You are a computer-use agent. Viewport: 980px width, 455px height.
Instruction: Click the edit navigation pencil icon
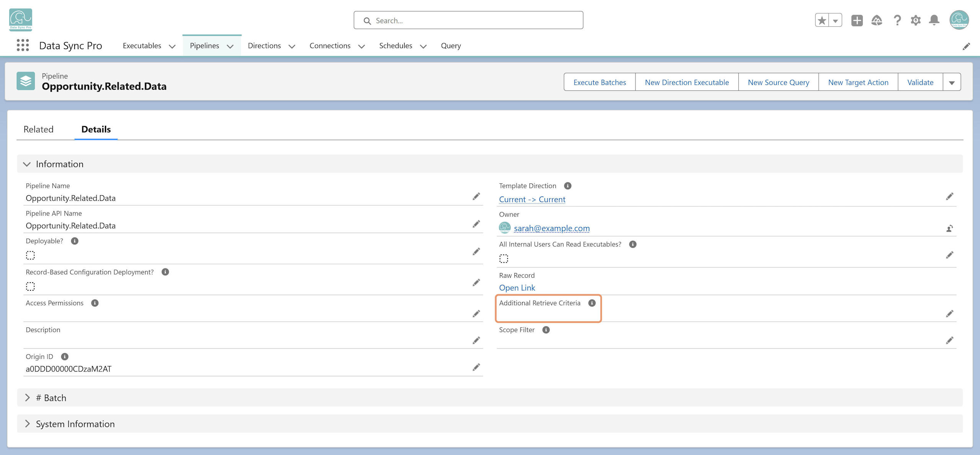(966, 46)
